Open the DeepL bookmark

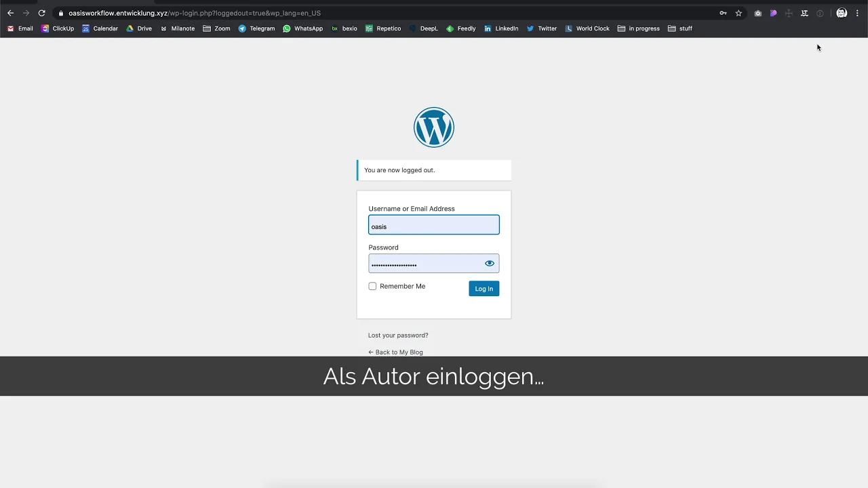click(423, 28)
